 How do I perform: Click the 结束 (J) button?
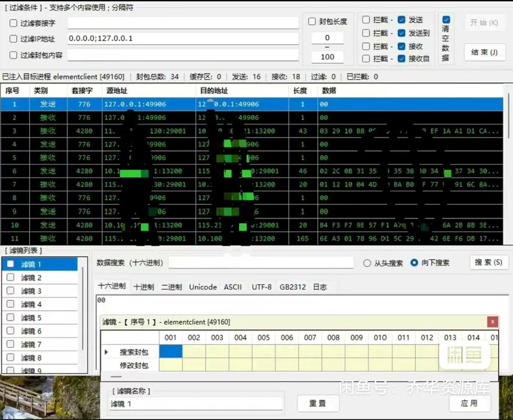[x=484, y=52]
